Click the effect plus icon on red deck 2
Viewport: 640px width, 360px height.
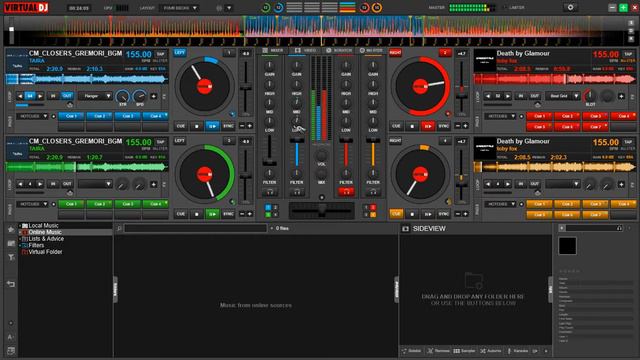[x=621, y=96]
